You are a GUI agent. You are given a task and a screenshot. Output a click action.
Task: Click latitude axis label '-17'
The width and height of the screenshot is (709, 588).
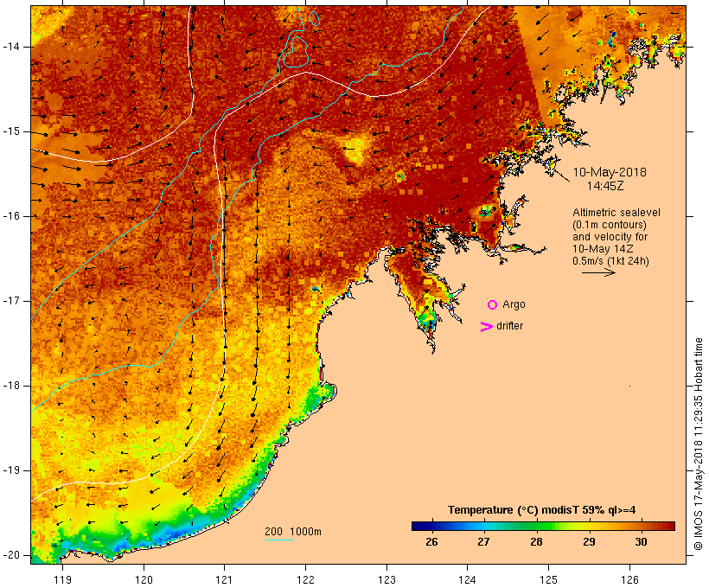[11, 301]
